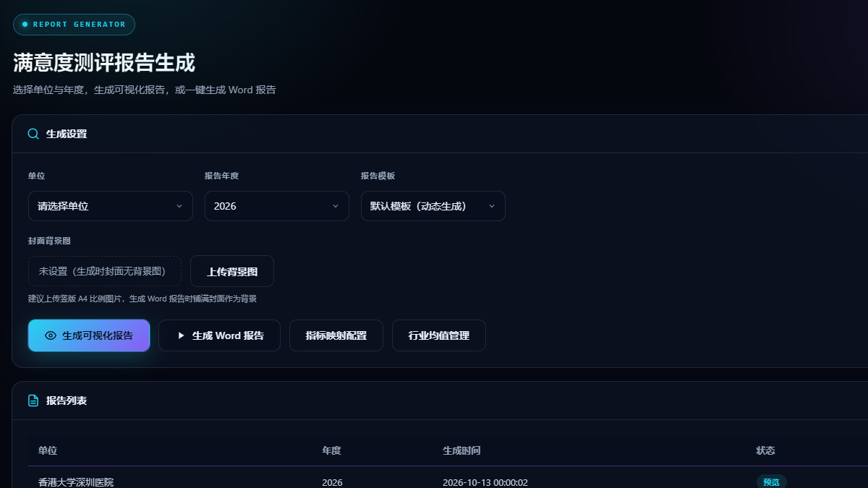Click the magnifier icon beside 生成设置
Screen dimensions: 868x488
click(33, 134)
